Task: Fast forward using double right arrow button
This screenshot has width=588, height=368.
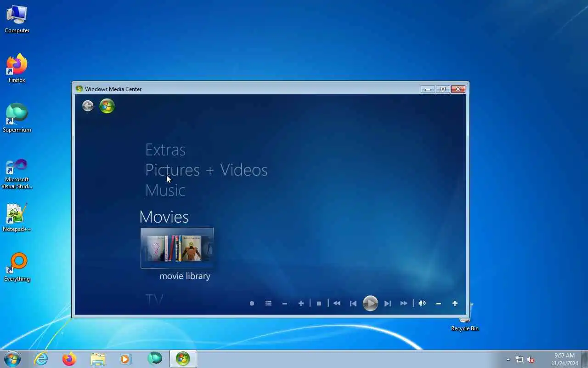Action: click(x=404, y=304)
